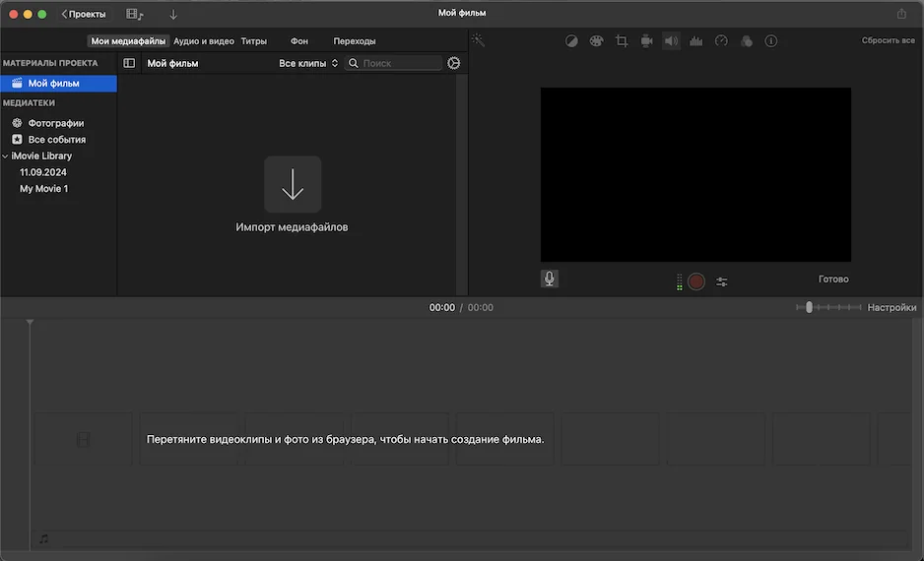
Task: Go back to Проекты browser
Action: pyautogui.click(x=84, y=14)
